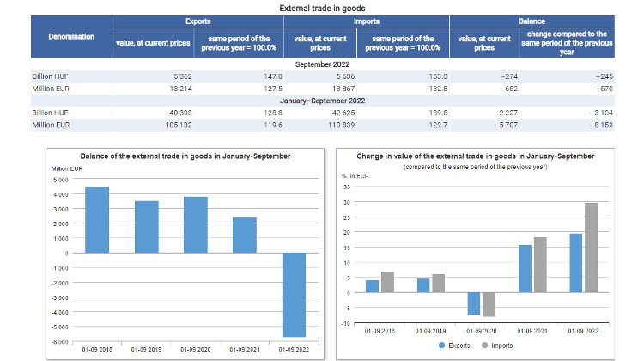644x361 pixels.
Task: Click the 2022 blue exports change bar
Action: [x=575, y=263]
